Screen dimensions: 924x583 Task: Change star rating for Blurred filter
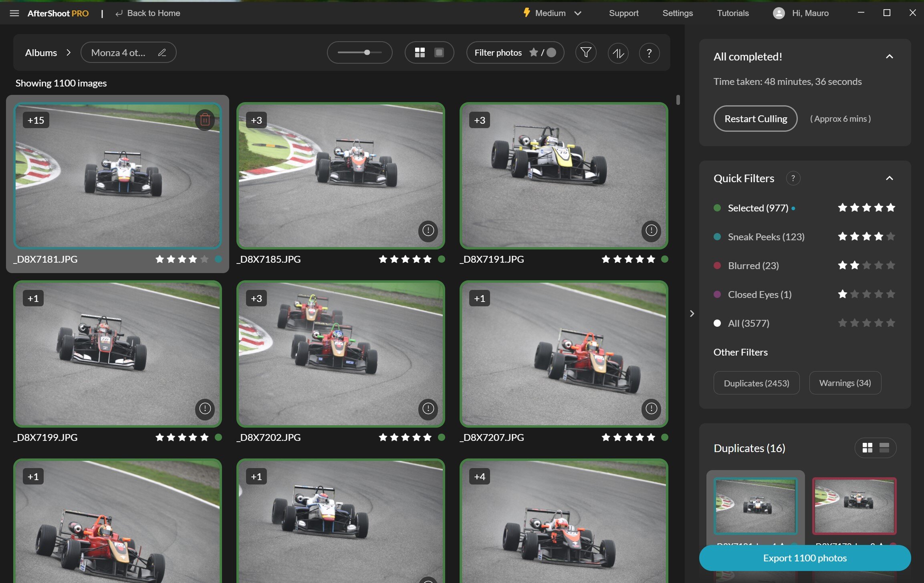tap(866, 265)
